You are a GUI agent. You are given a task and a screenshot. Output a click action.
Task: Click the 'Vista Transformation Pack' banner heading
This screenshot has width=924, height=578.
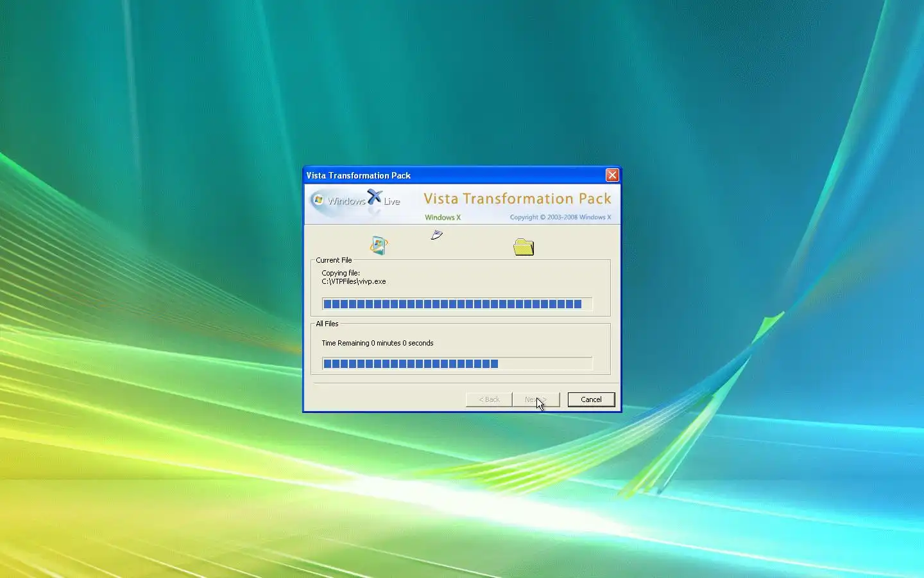pos(517,198)
